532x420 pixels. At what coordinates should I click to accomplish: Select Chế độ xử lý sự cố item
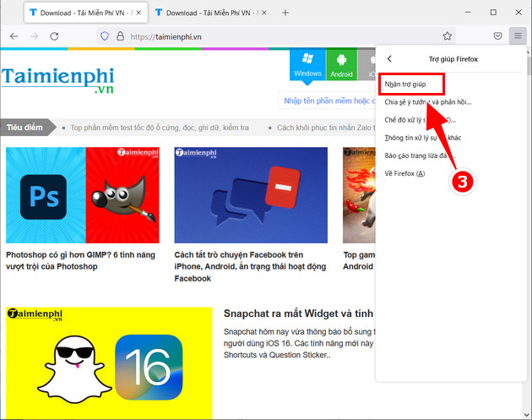click(x=420, y=120)
